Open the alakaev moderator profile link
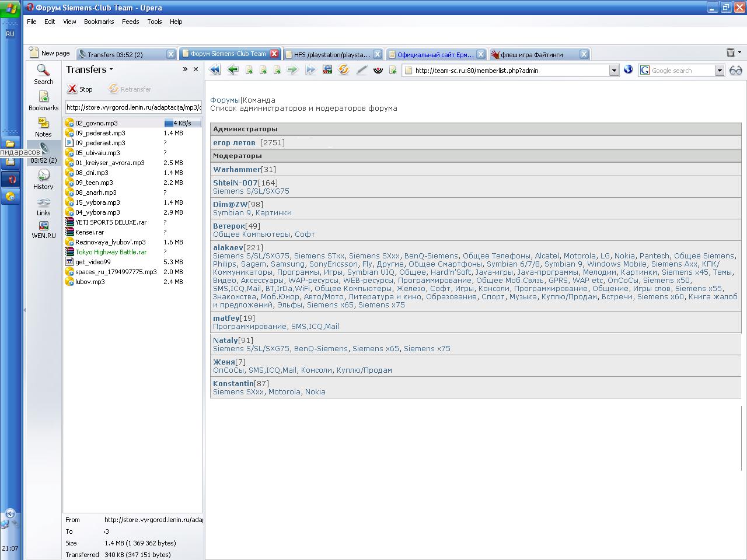Screen dimensions: 747x560 pos(228,248)
